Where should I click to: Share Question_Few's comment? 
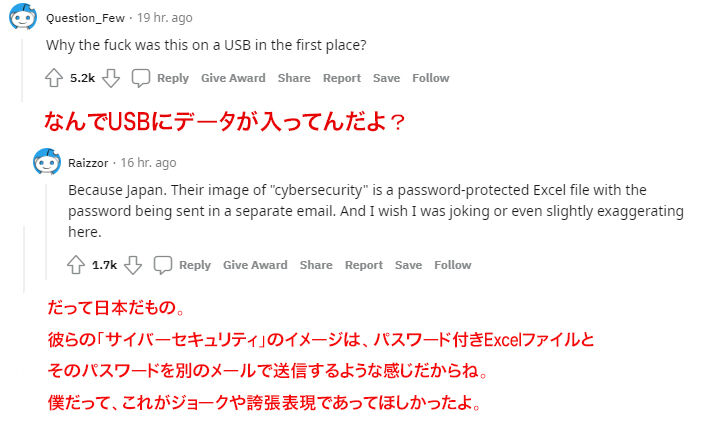tap(294, 78)
